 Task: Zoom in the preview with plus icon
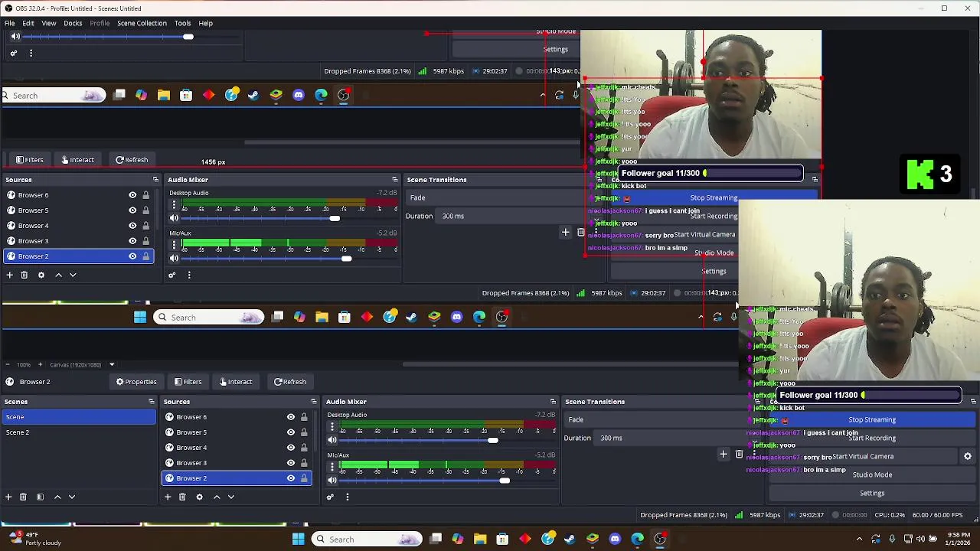point(41,364)
